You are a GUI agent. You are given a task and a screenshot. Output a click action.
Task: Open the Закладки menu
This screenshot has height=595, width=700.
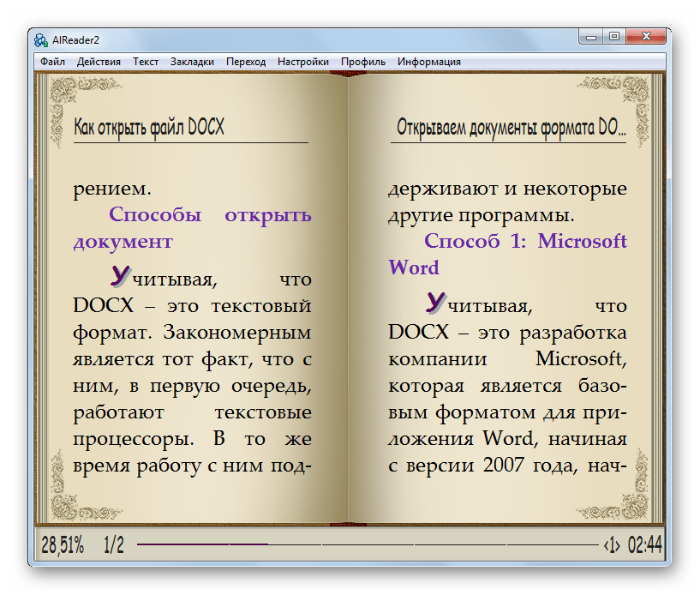(x=192, y=62)
